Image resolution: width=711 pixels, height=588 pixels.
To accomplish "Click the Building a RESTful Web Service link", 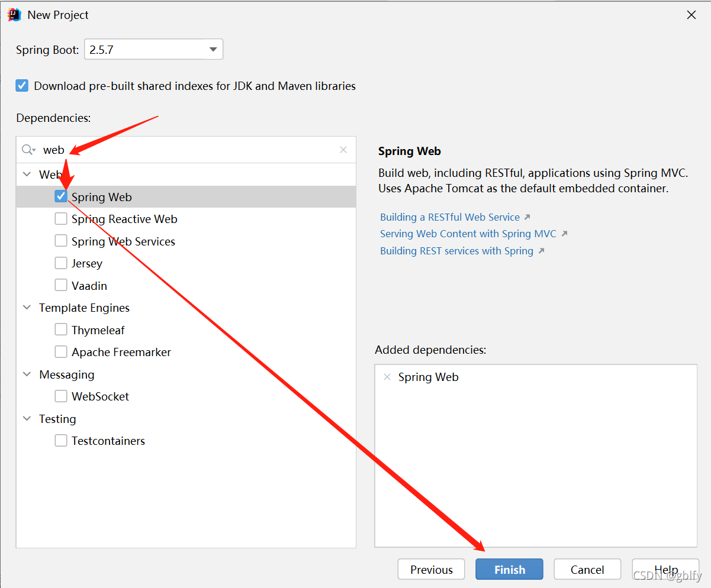I will (450, 217).
